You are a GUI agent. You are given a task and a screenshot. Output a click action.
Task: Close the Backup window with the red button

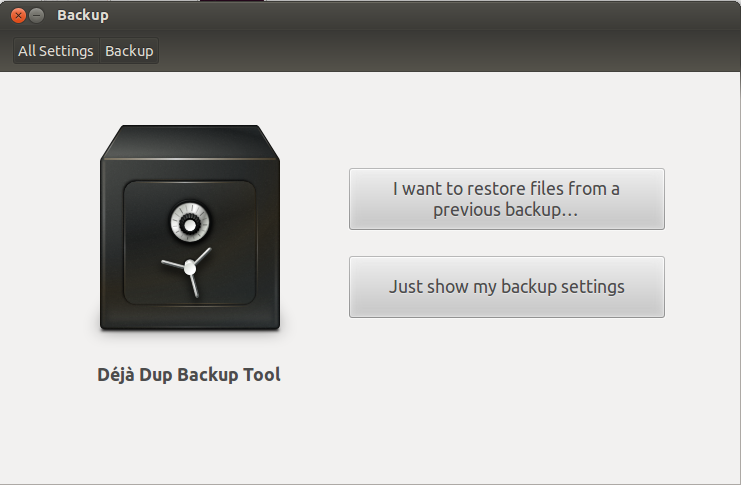[18, 16]
